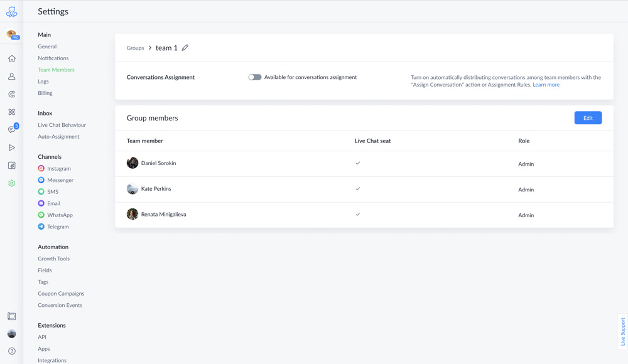
Task: Open the account PRO avatar at top
Action: [x=13, y=35]
